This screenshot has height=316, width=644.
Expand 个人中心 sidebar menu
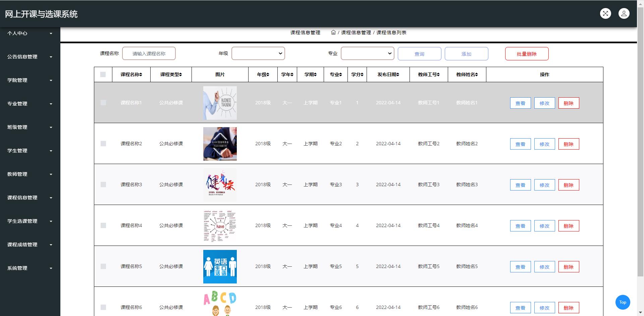pyautogui.click(x=30, y=33)
